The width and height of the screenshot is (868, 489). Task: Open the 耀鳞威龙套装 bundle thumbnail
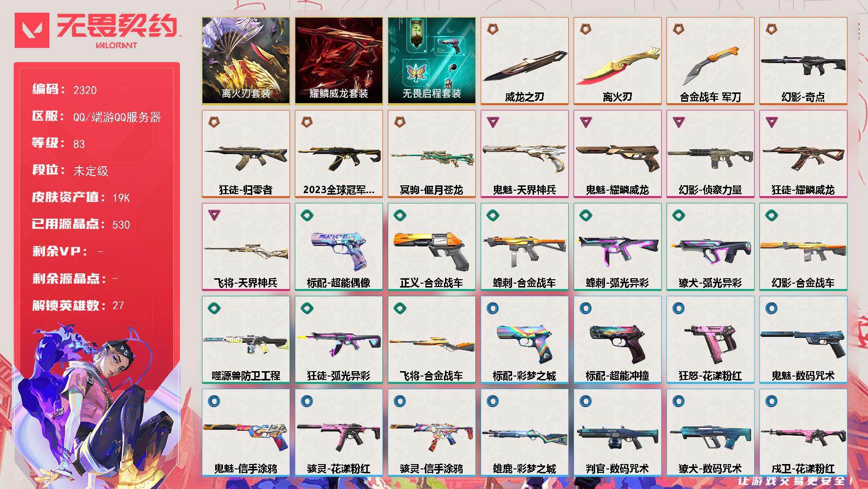(338, 61)
